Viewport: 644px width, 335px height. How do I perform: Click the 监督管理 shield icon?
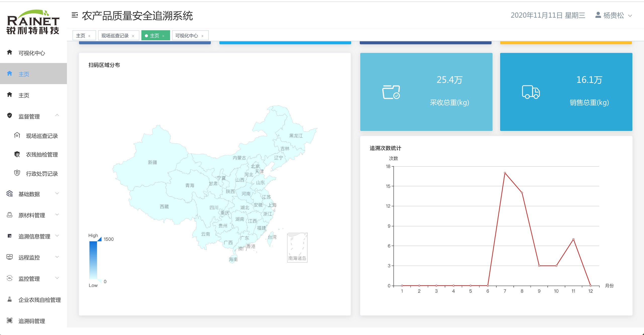tap(10, 116)
